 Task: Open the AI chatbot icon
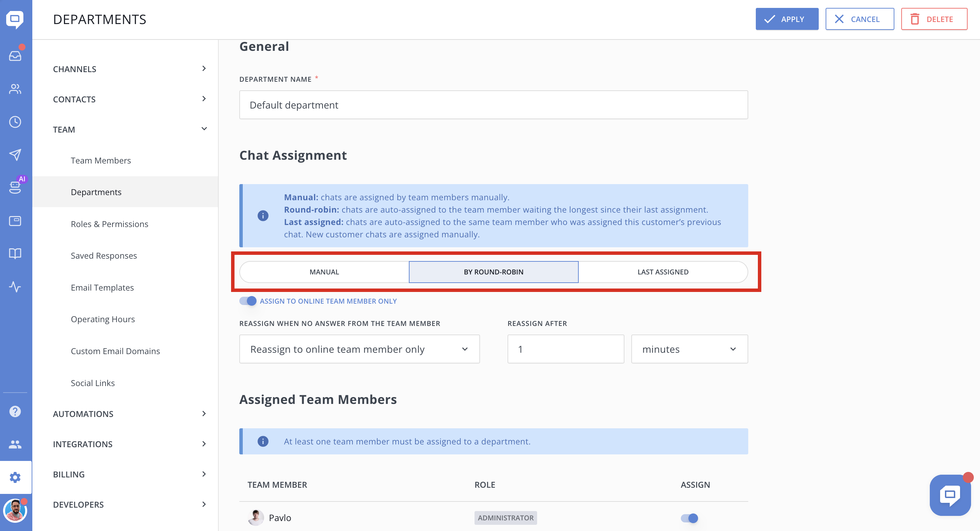pyautogui.click(x=15, y=187)
